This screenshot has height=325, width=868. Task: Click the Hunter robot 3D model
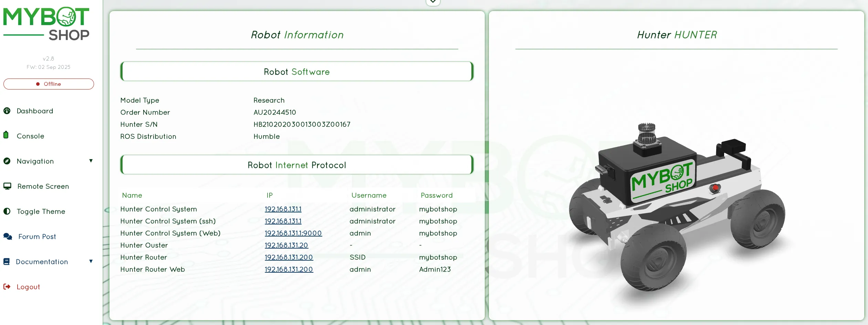click(677, 207)
